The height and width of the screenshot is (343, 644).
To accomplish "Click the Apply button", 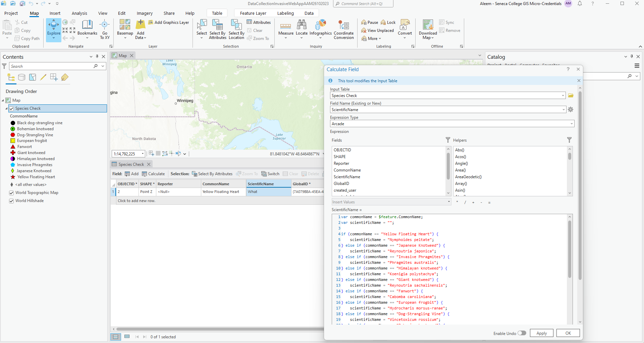I will tap(541, 333).
